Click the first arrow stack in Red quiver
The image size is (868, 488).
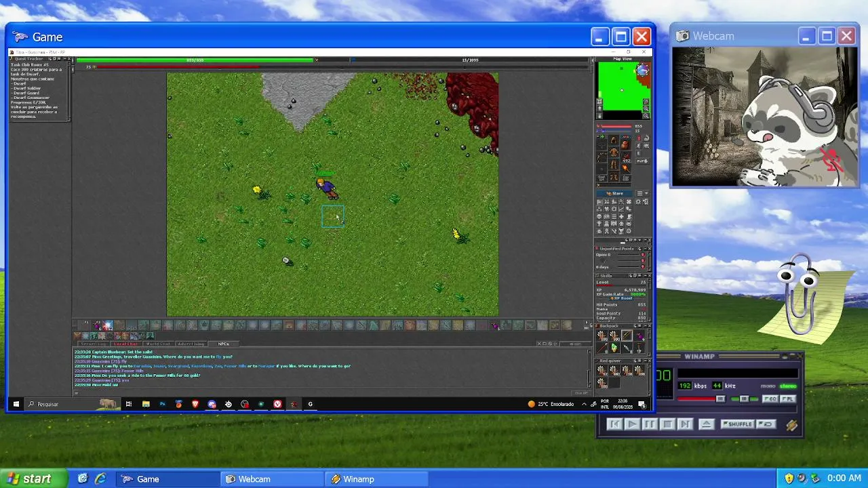(601, 371)
